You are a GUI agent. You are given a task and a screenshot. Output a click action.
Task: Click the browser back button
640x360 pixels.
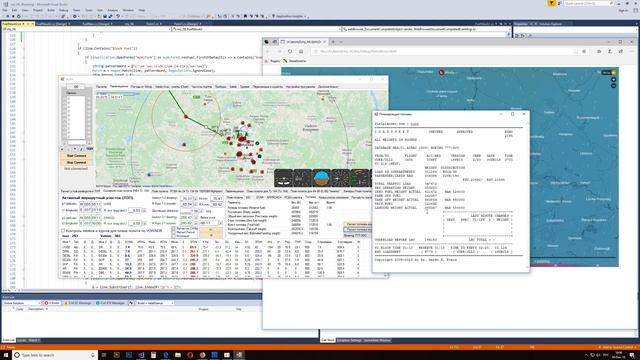pos(268,51)
